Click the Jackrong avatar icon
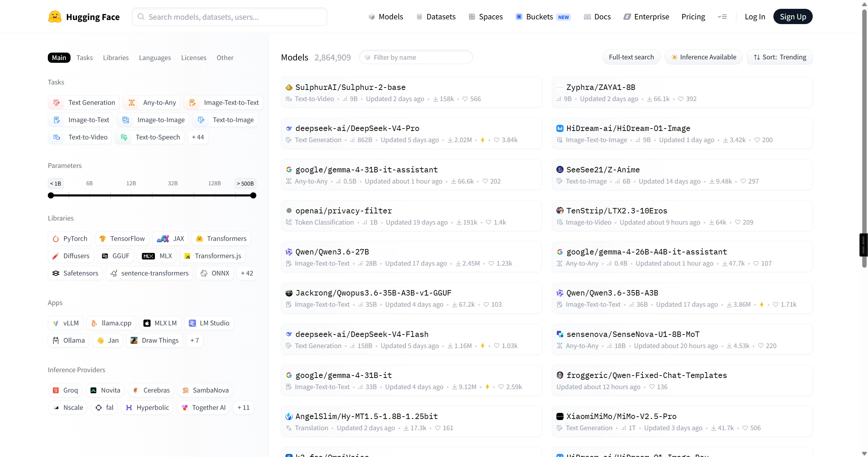 coord(289,293)
